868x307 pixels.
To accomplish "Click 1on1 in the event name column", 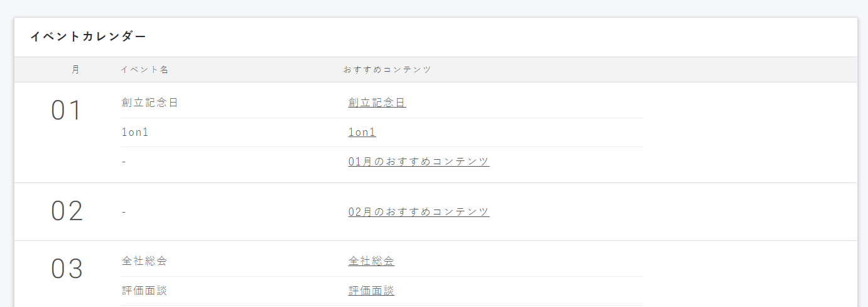I will point(134,132).
